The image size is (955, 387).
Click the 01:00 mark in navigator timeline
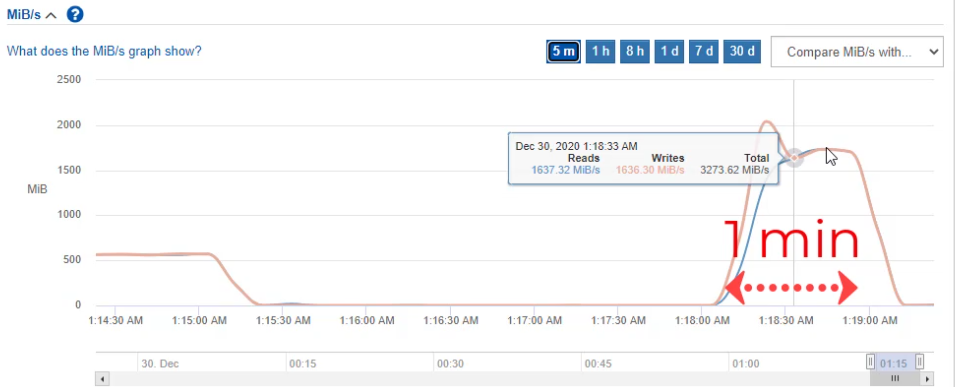[x=745, y=364]
